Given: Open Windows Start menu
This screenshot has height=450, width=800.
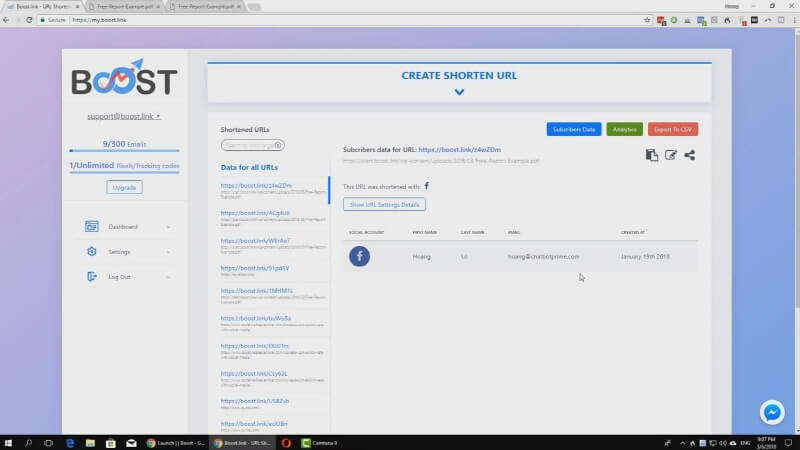Looking at the screenshot, I should tap(8, 443).
